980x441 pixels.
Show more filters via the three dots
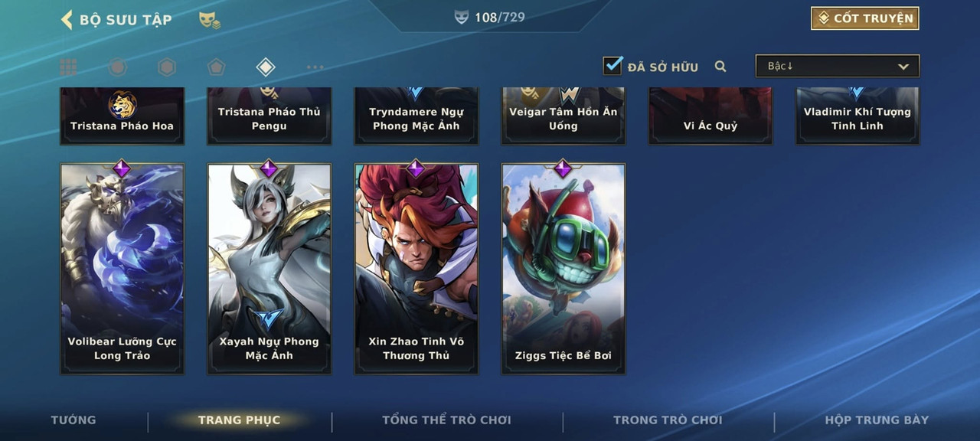tap(315, 67)
